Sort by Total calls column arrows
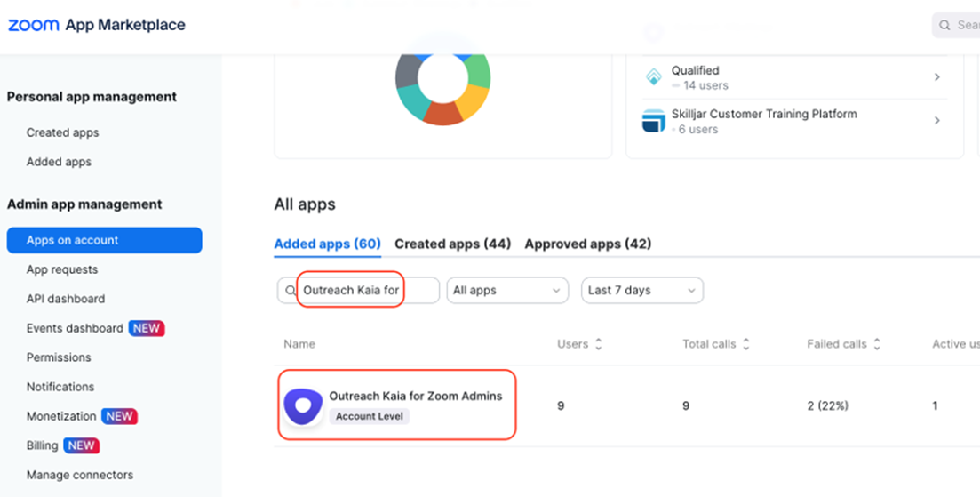Viewport: 980px width, 497px height. (745, 344)
